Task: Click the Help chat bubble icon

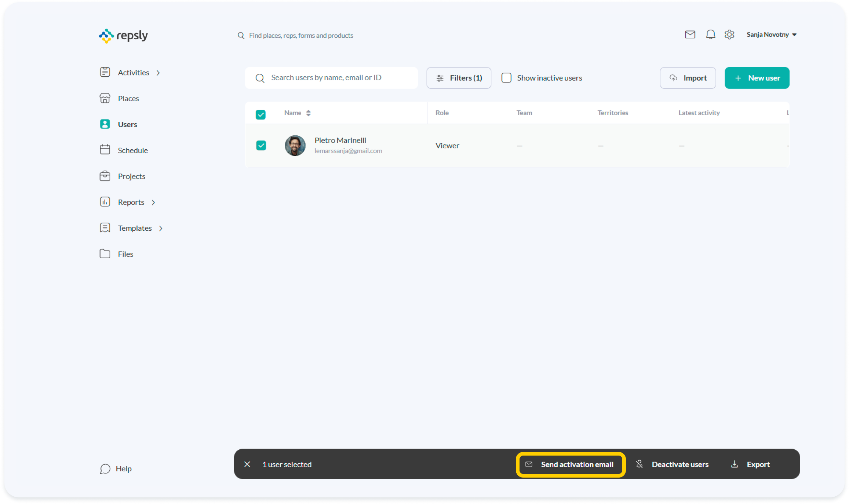Action: click(x=105, y=469)
